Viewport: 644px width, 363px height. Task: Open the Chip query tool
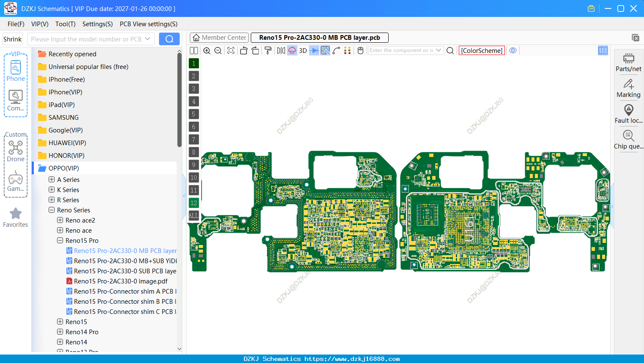point(628,140)
